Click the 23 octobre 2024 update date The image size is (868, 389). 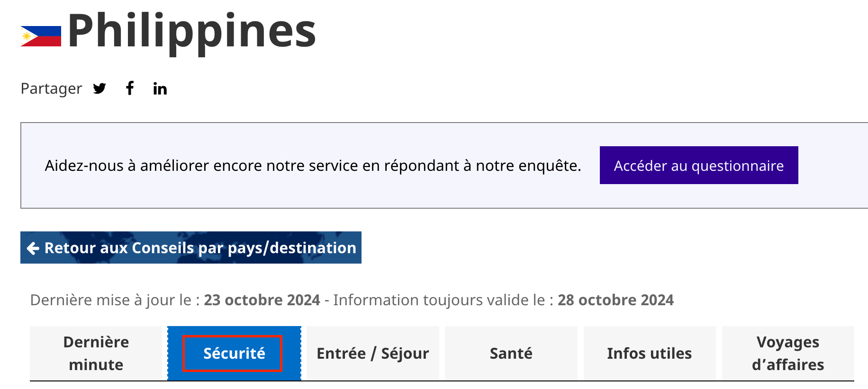262,300
